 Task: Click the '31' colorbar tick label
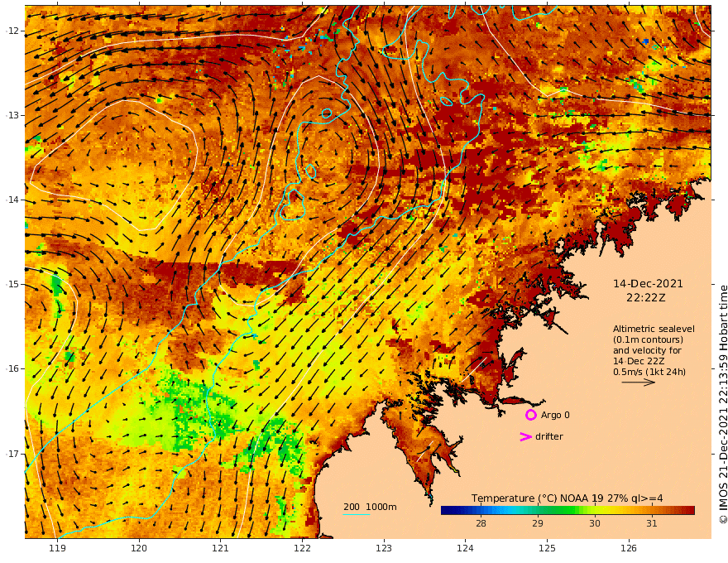pos(651,523)
